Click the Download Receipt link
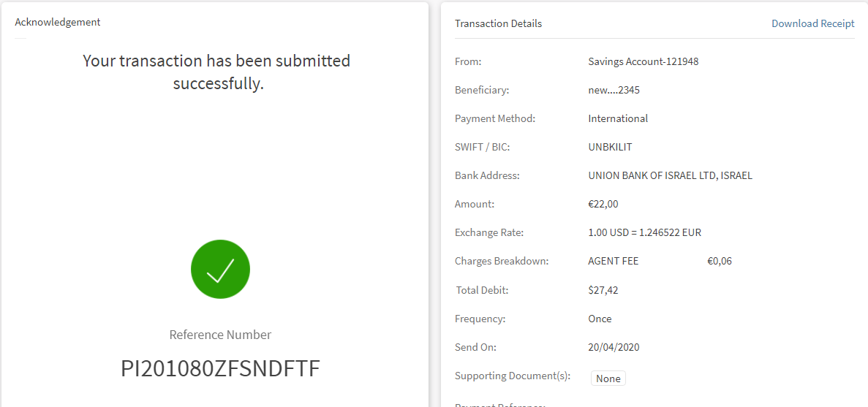This screenshot has height=407, width=868. tap(812, 23)
